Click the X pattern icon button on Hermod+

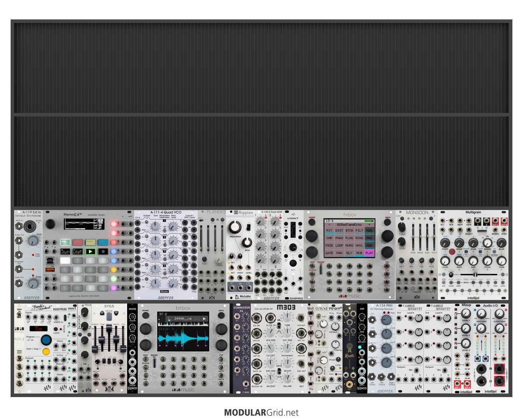click(x=65, y=252)
